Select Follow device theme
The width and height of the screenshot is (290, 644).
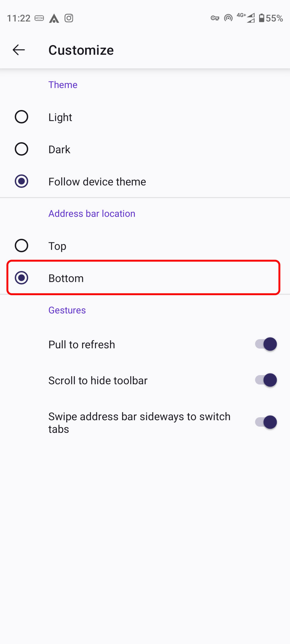(21, 181)
